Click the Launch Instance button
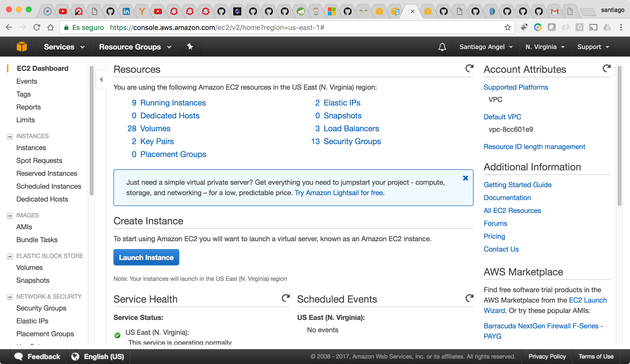630x364 pixels. tap(146, 257)
